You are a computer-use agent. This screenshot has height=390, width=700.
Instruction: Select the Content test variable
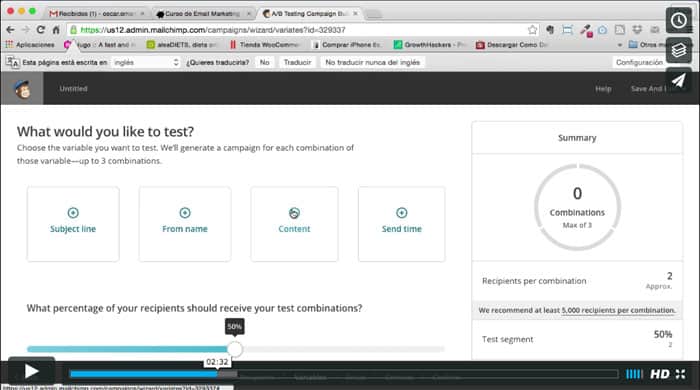(x=294, y=224)
